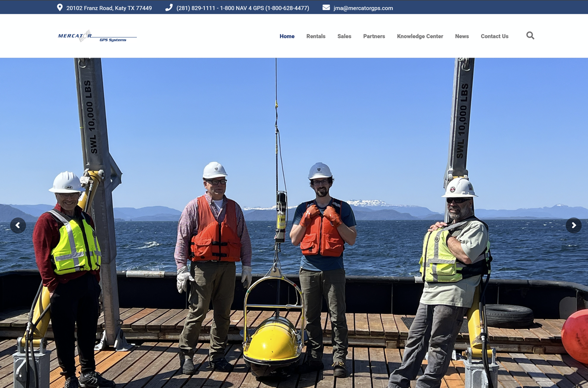Screen dimensions: 588x388
Task: Click the Mercator GPS Systems logo
Action: (x=97, y=36)
